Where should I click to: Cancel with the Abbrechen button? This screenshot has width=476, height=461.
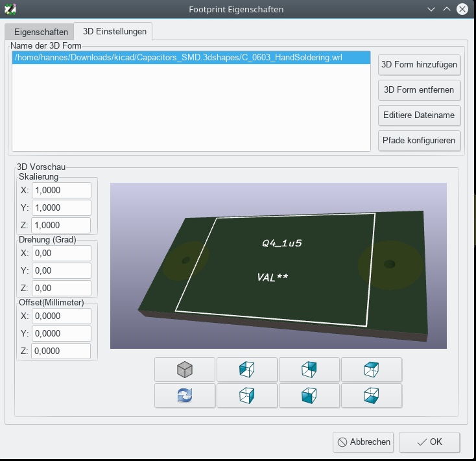(363, 442)
